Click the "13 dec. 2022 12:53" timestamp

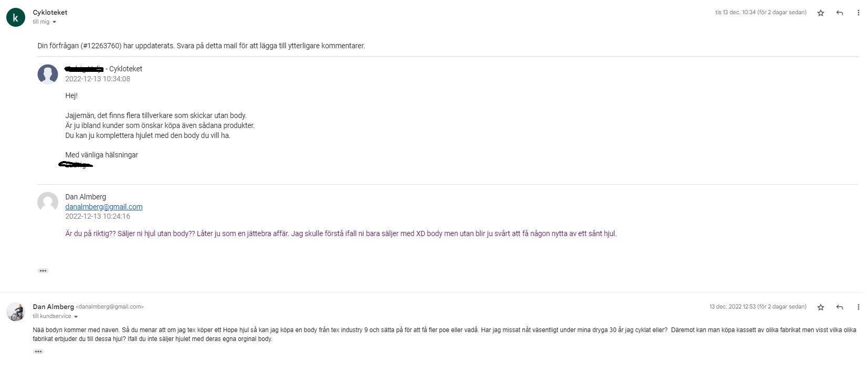click(x=758, y=307)
